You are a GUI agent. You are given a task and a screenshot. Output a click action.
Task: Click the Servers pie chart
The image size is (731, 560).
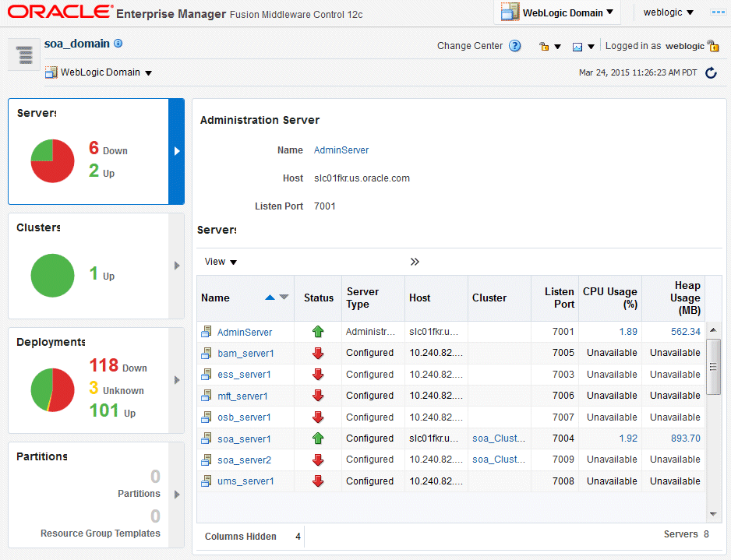(x=53, y=160)
